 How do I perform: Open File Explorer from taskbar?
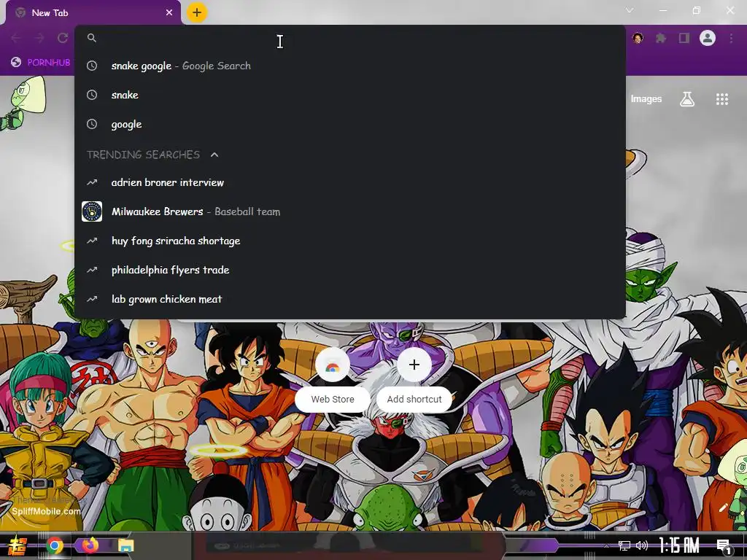click(125, 545)
